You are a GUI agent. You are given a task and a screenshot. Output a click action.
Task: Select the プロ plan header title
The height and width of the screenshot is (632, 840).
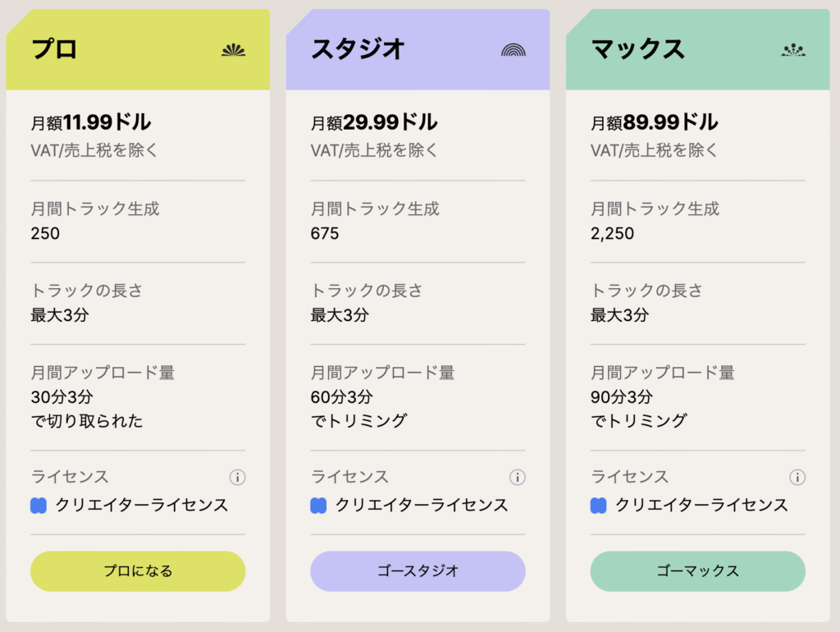pos(54,49)
